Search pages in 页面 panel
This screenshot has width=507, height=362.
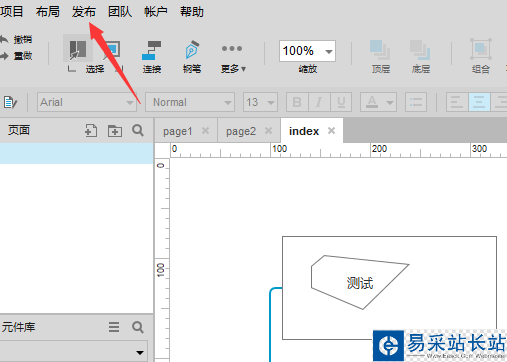tap(138, 130)
